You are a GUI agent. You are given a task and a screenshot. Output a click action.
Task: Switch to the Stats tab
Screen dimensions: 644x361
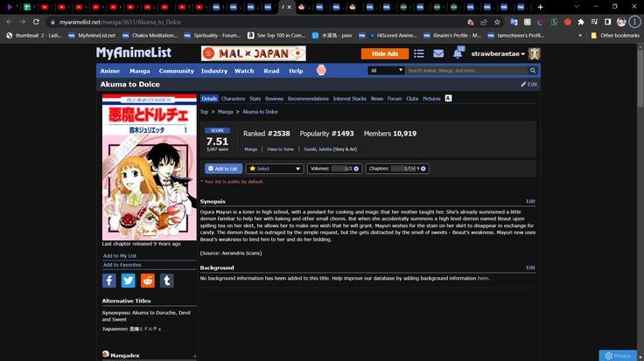point(255,99)
